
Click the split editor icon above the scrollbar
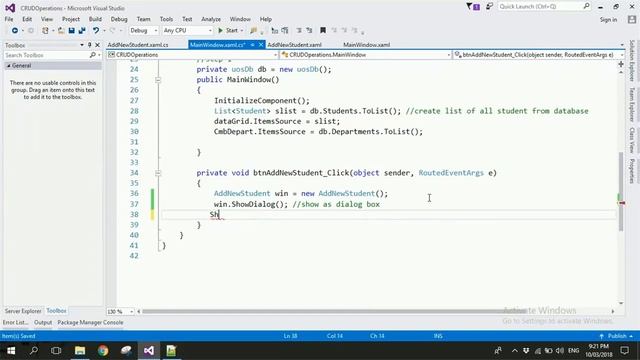621,64
